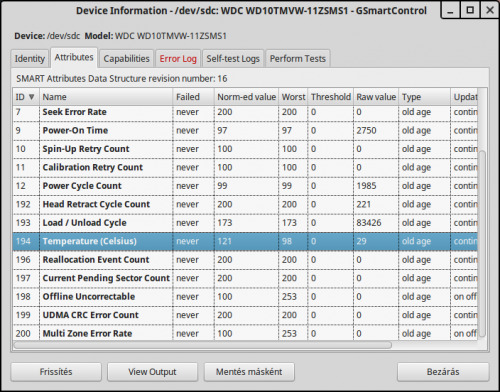Maximize the GSmartControl window

(x=470, y=10)
